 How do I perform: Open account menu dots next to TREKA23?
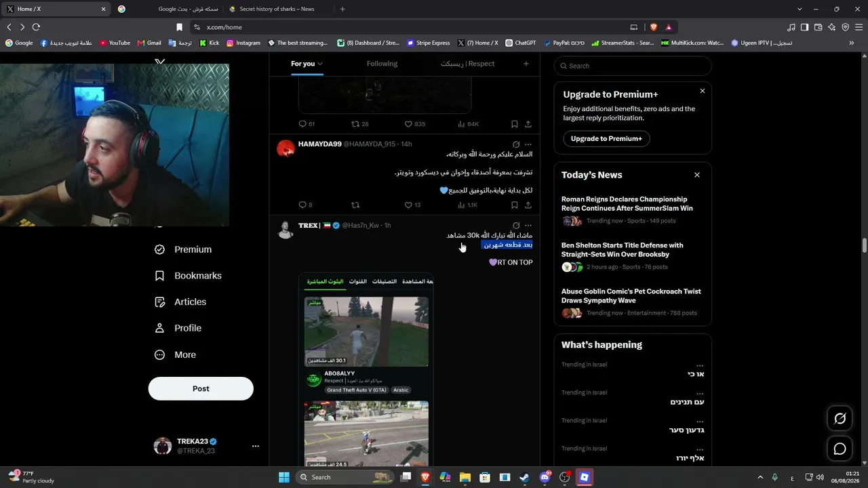pos(256,446)
